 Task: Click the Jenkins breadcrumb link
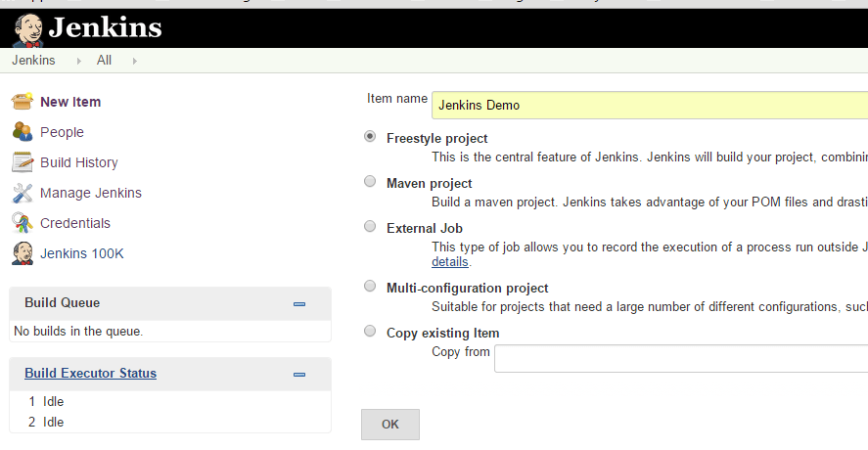(x=33, y=61)
